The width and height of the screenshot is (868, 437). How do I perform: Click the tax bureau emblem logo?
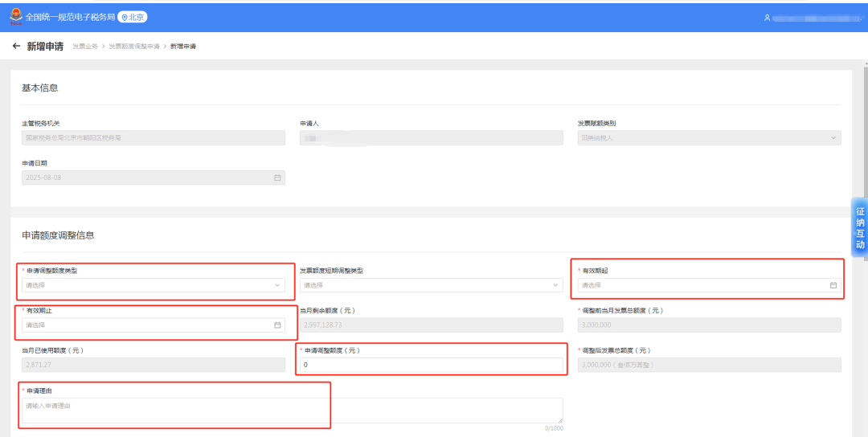14,17
